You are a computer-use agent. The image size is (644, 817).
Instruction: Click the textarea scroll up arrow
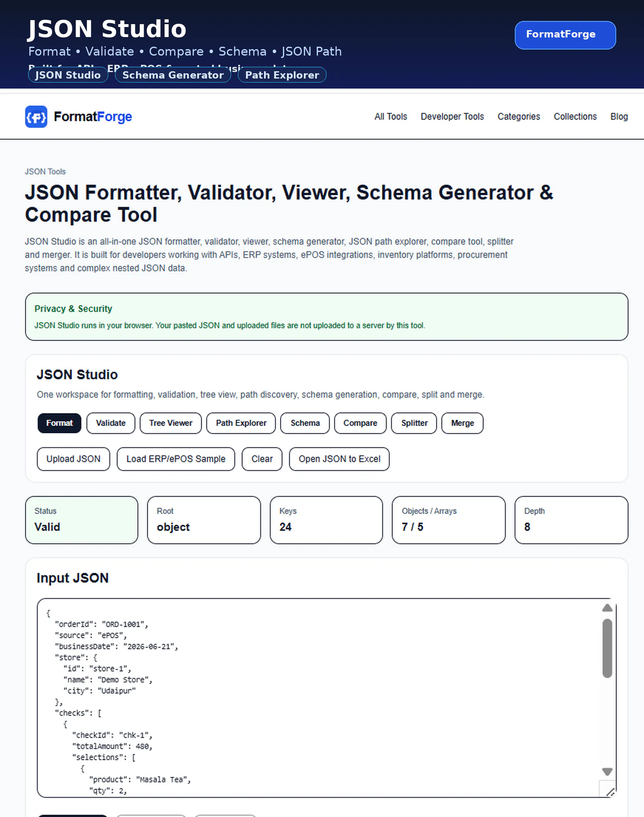(607, 608)
